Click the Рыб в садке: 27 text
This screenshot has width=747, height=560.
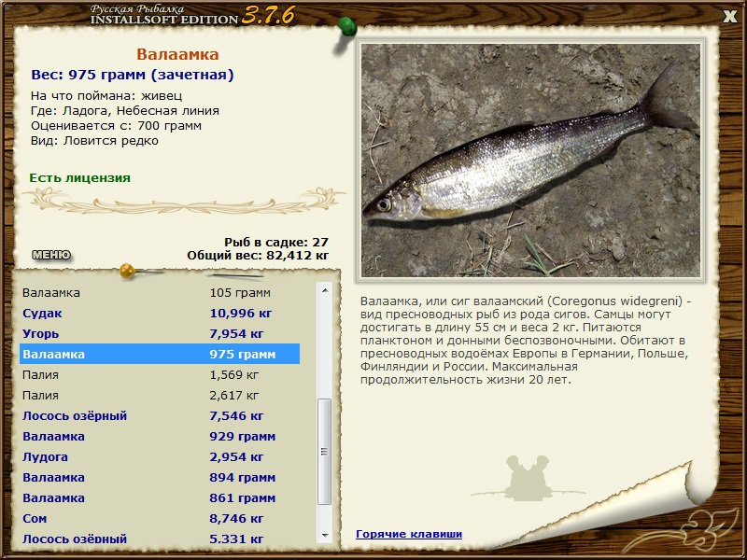click(276, 242)
